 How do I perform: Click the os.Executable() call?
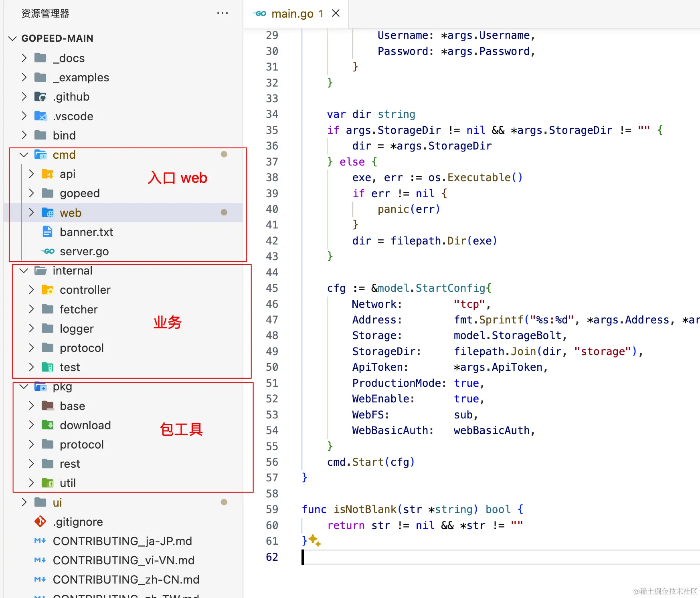pos(475,178)
